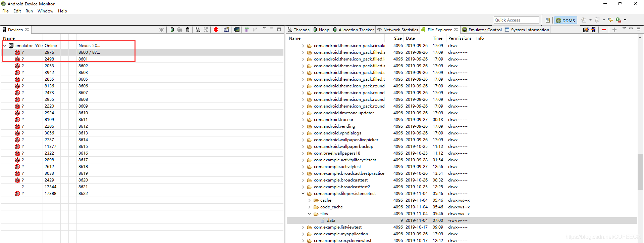Viewport: 644px width, 243px height.
Task: Expand the com.example.listviewtest folder
Action: pyautogui.click(x=303, y=227)
